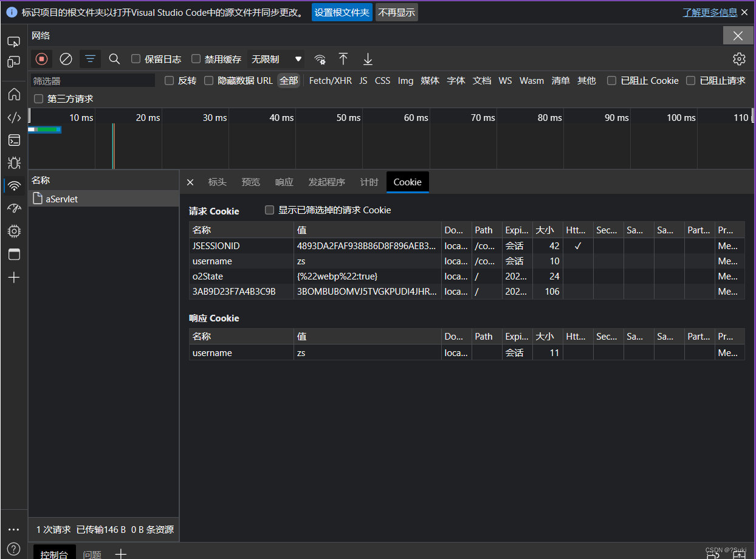The height and width of the screenshot is (559, 756).
Task: Click the import HAR upload arrow
Action: click(343, 59)
